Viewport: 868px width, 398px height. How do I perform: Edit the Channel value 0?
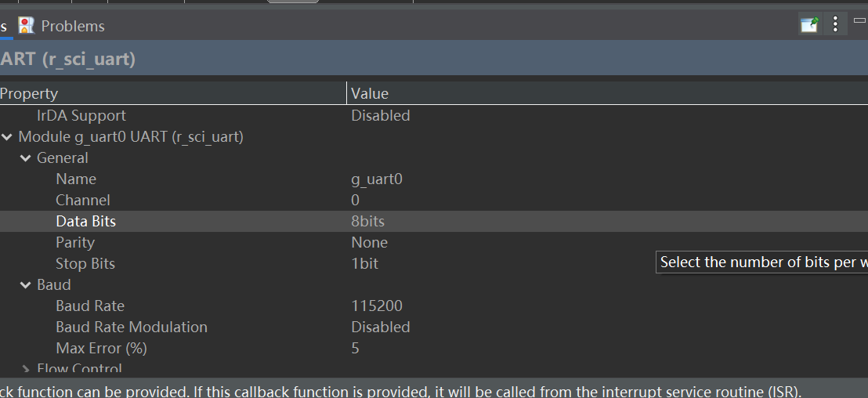(355, 200)
